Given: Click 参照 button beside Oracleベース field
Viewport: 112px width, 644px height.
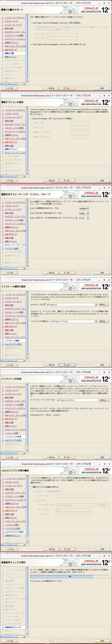Looking at the screenshot, I should click(103, 305).
